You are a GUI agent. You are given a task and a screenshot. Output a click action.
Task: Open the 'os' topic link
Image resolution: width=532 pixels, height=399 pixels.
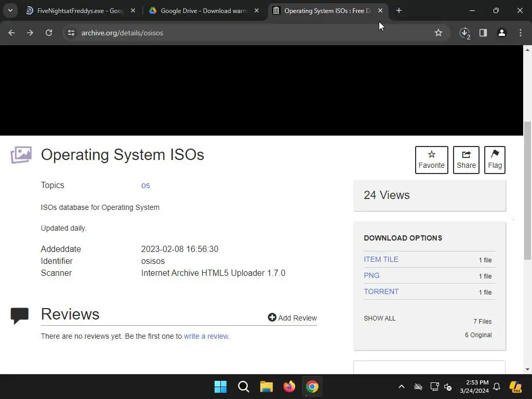[145, 185]
